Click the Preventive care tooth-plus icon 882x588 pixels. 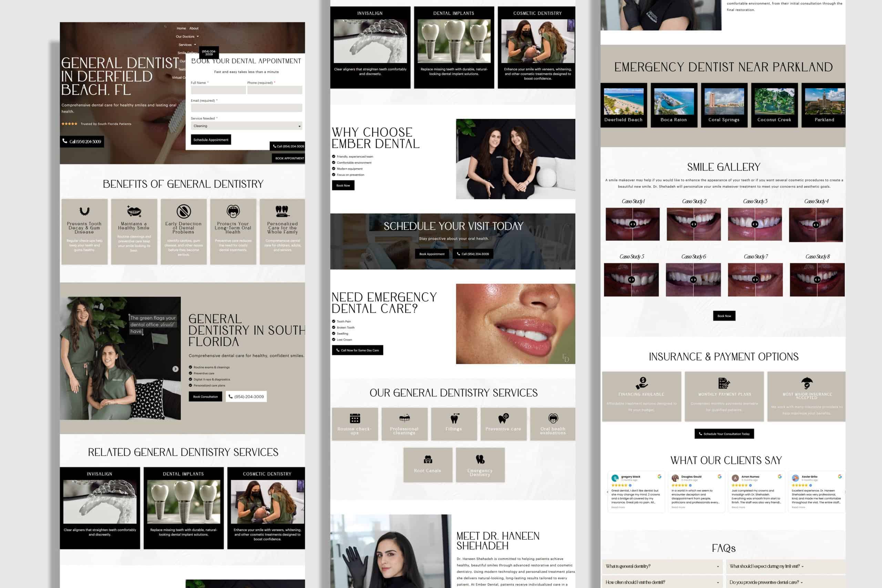click(x=503, y=418)
